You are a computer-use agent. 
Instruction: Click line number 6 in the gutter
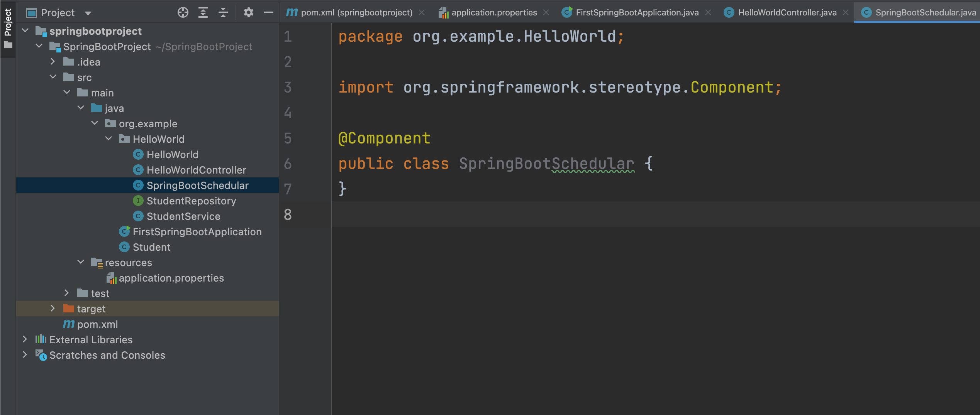point(288,164)
